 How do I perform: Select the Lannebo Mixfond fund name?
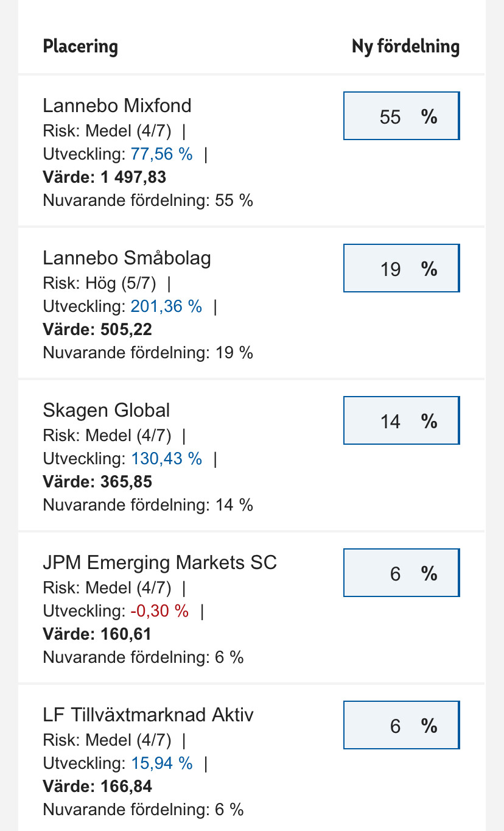pos(117,105)
